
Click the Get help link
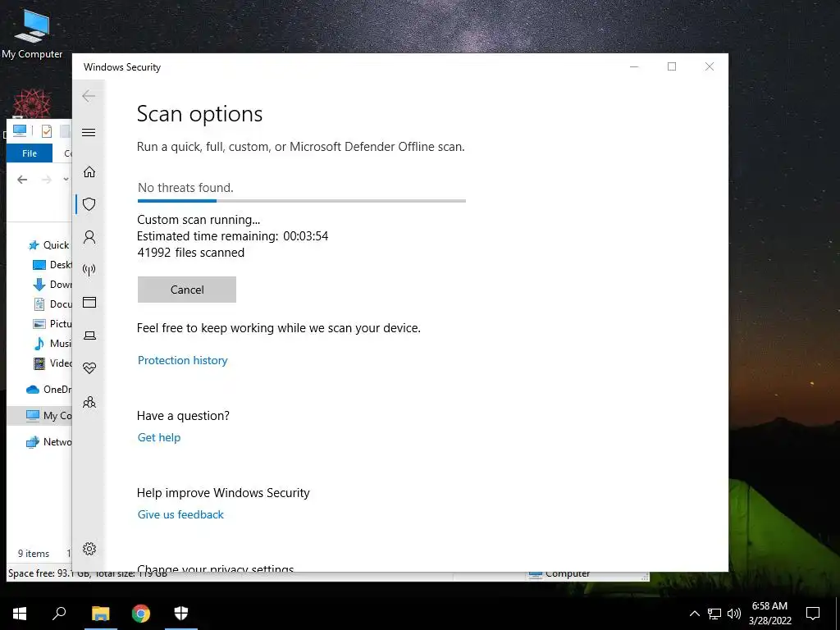[158, 438]
